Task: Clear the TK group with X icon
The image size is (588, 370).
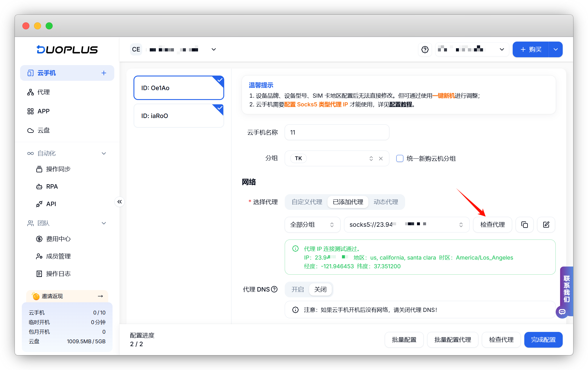Action: pyautogui.click(x=381, y=158)
